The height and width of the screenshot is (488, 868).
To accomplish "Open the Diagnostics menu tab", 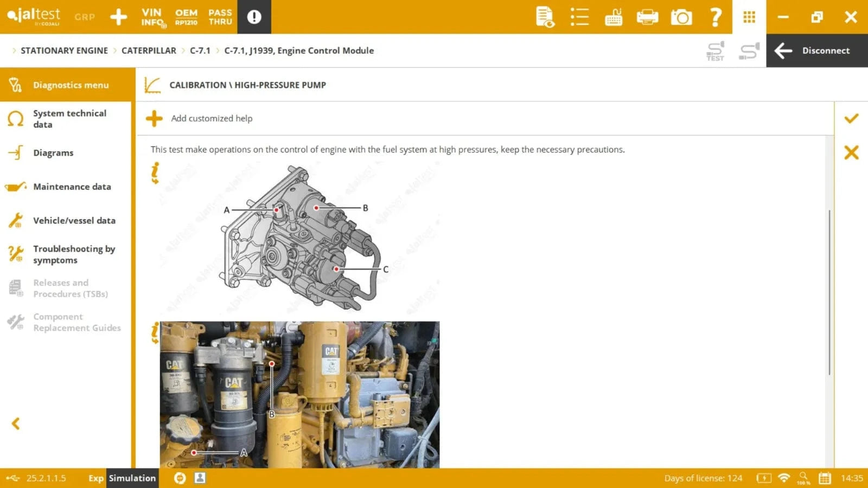I will [70, 85].
